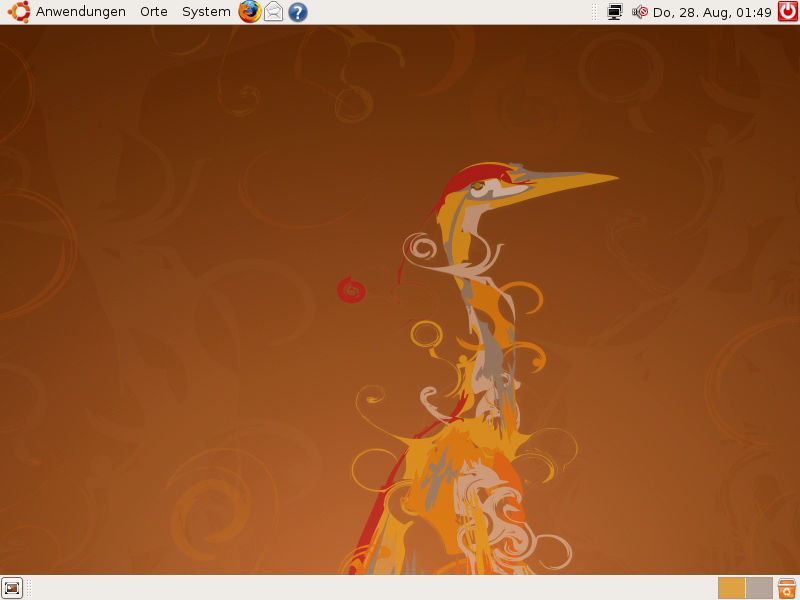Click the window list grip handle
The image size is (800, 600).
pos(30,588)
